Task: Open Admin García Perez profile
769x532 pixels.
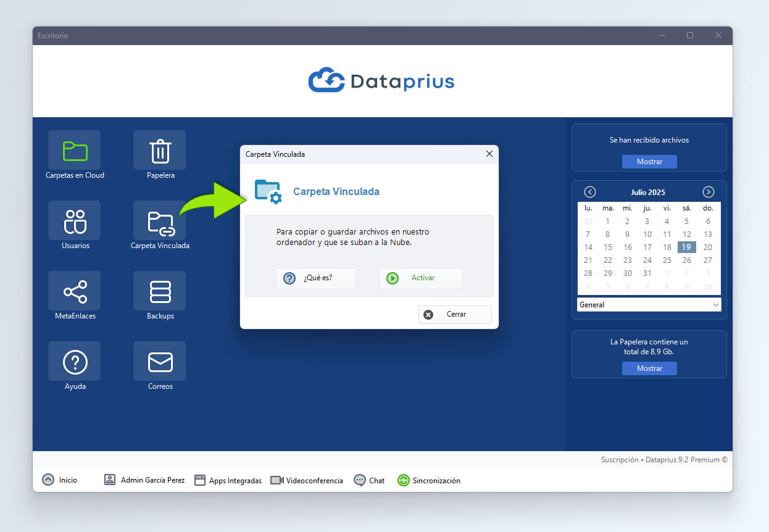Action: coord(144,480)
